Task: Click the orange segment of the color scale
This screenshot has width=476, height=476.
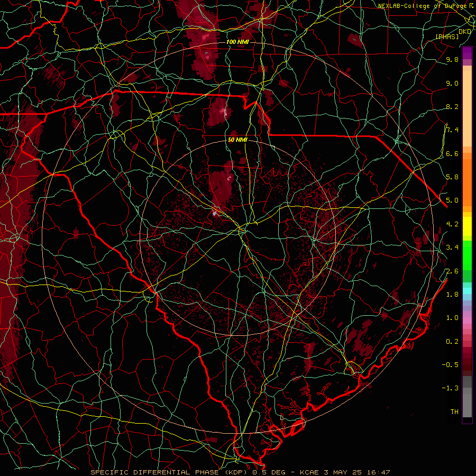Action: click(467, 179)
